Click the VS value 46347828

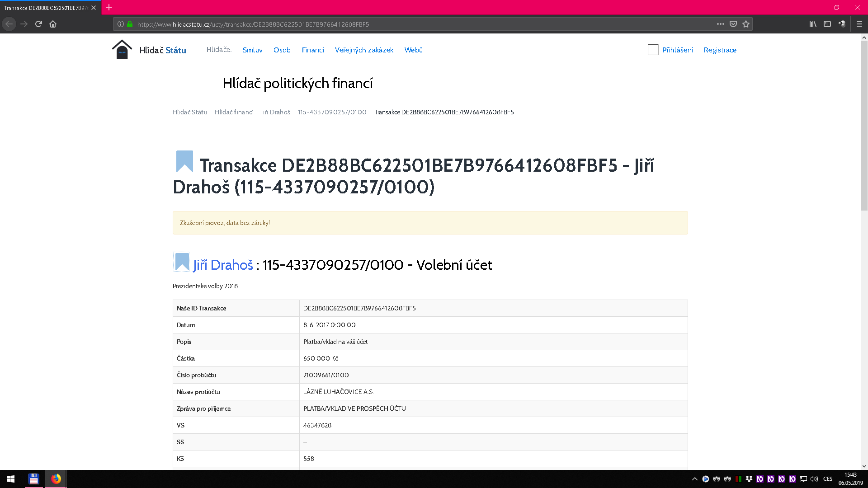point(317,425)
